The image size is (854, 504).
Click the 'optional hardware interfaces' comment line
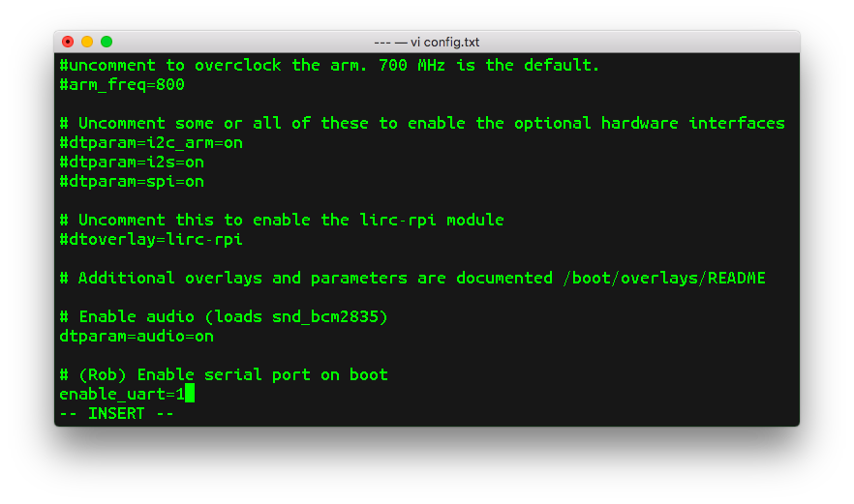[x=422, y=123]
